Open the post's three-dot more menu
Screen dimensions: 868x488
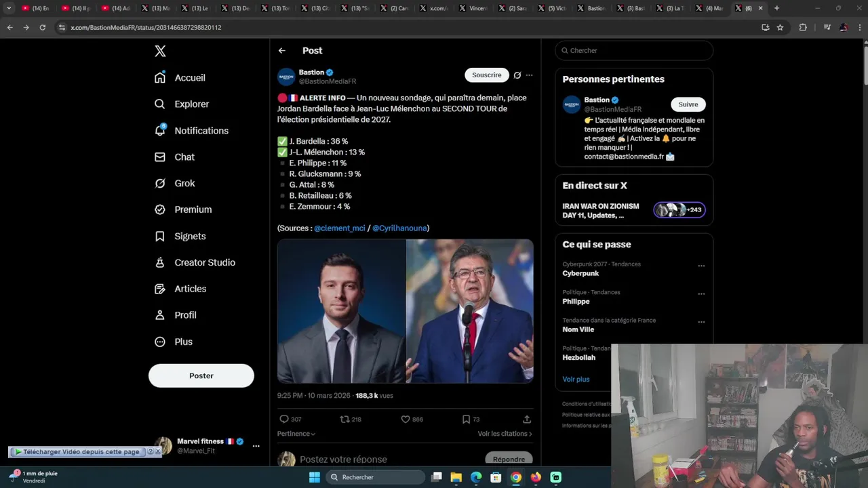(x=530, y=75)
